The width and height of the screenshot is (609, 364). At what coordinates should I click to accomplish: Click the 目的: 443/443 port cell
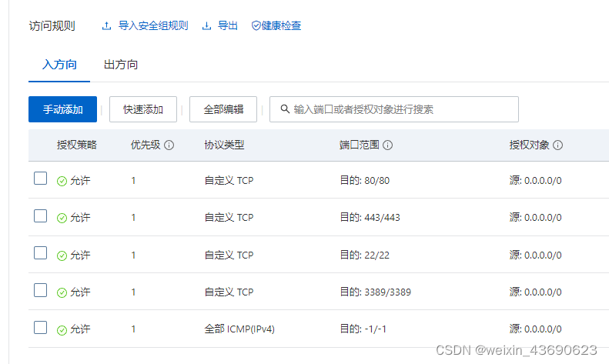pyautogui.click(x=370, y=217)
